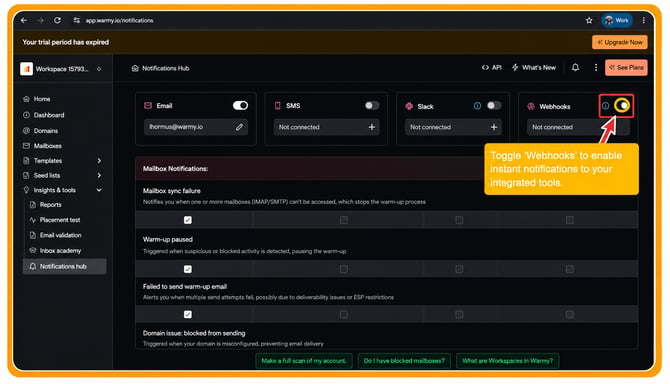Open the Work browser profile
This screenshot has width=670, height=384.
point(617,20)
